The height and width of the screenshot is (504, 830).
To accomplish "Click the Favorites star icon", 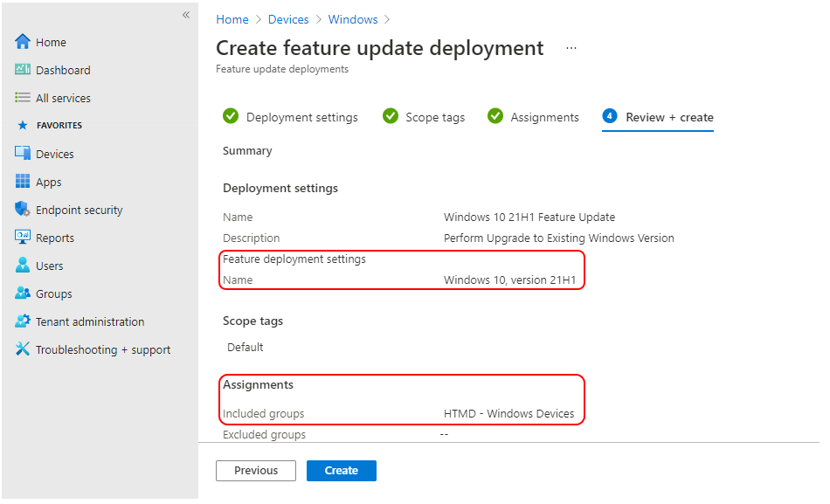I will pyautogui.click(x=22, y=126).
